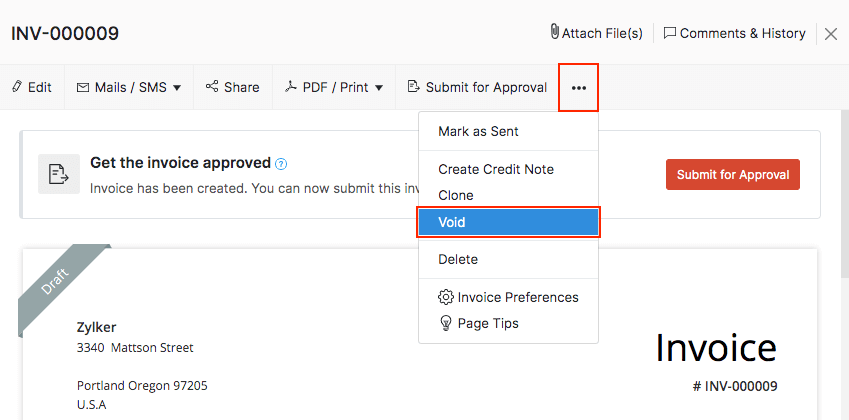Choose Void in the dropdown menu
849x420 pixels.
pos(452,222)
